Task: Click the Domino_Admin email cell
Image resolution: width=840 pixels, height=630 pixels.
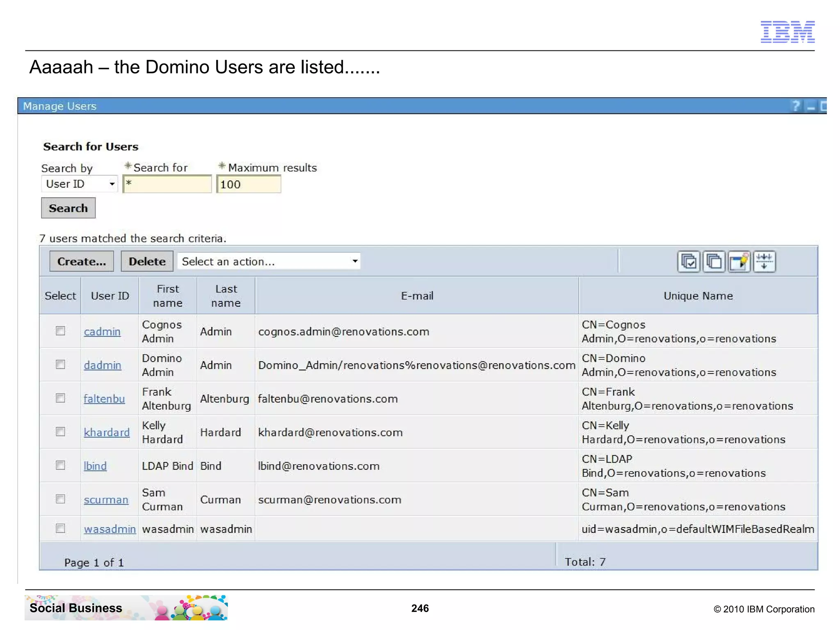Action: click(x=417, y=365)
